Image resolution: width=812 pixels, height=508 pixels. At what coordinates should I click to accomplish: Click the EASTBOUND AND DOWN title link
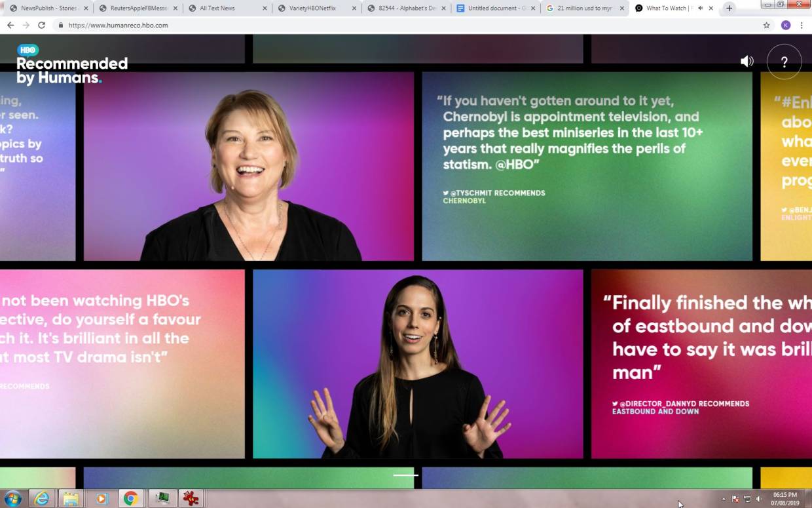655,412
